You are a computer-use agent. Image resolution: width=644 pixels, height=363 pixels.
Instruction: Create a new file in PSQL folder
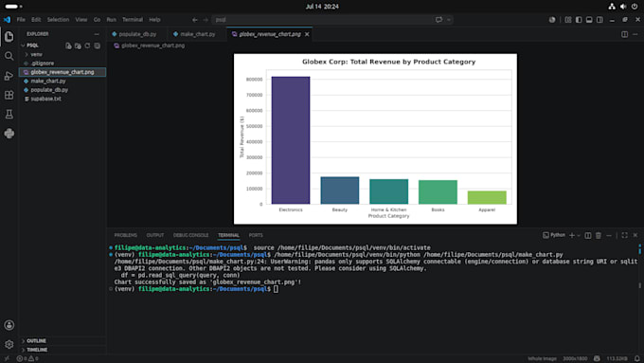click(x=68, y=45)
